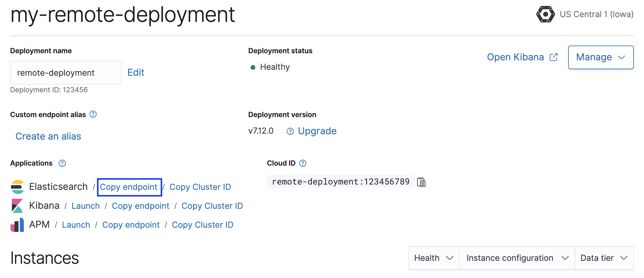Open help icon next to Applications heading
This screenshot has width=644, height=278.
62,163
